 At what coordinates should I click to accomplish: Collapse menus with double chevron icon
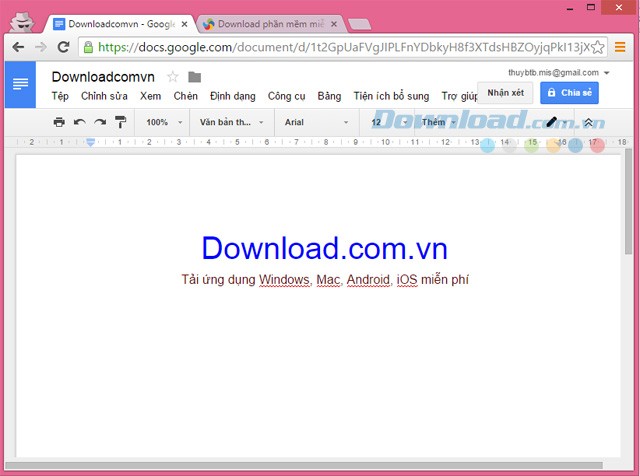pyautogui.click(x=588, y=122)
